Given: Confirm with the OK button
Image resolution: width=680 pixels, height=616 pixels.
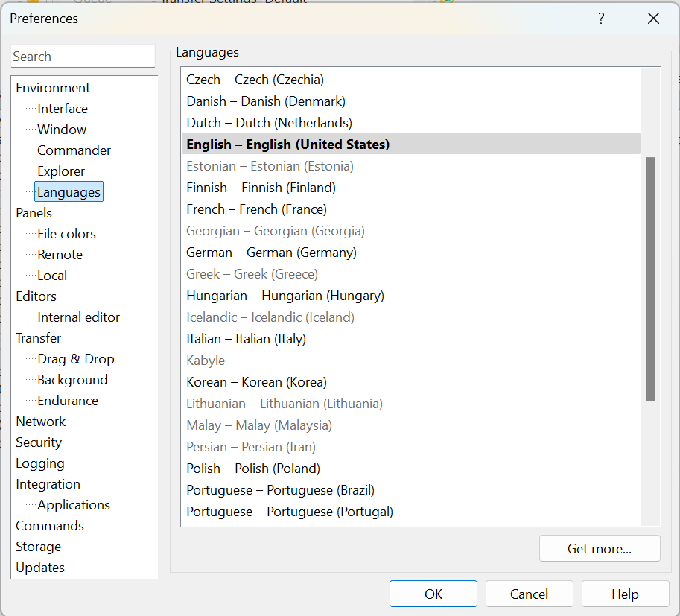Looking at the screenshot, I should [x=433, y=594].
